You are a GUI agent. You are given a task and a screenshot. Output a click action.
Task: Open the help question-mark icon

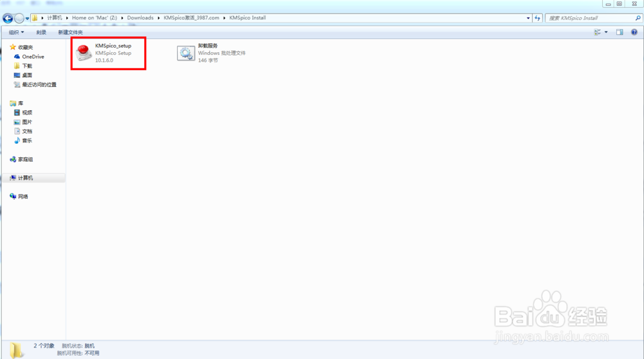click(634, 32)
